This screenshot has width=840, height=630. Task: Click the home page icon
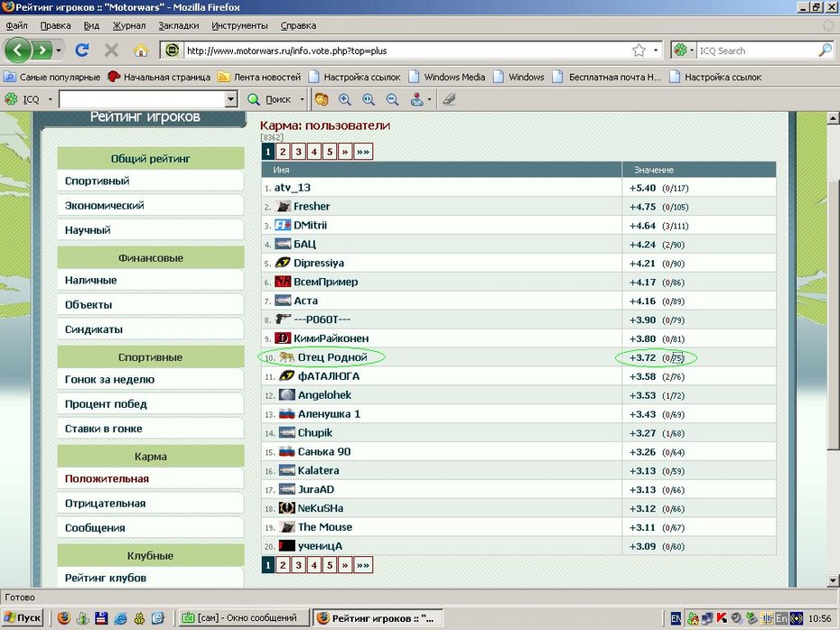(140, 51)
